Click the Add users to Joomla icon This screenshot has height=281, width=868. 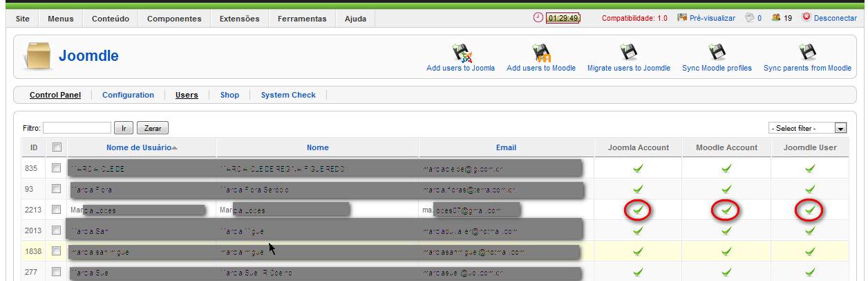point(461,53)
